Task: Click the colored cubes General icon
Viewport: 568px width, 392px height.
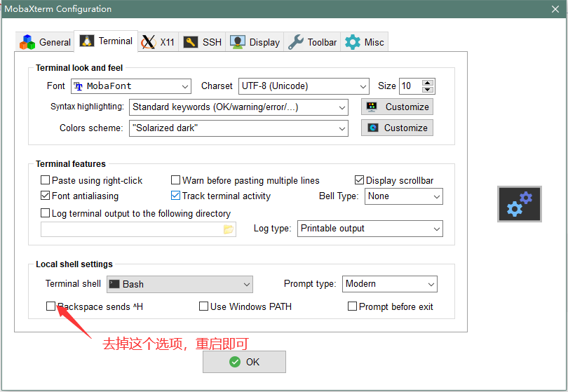Action: pyautogui.click(x=27, y=42)
